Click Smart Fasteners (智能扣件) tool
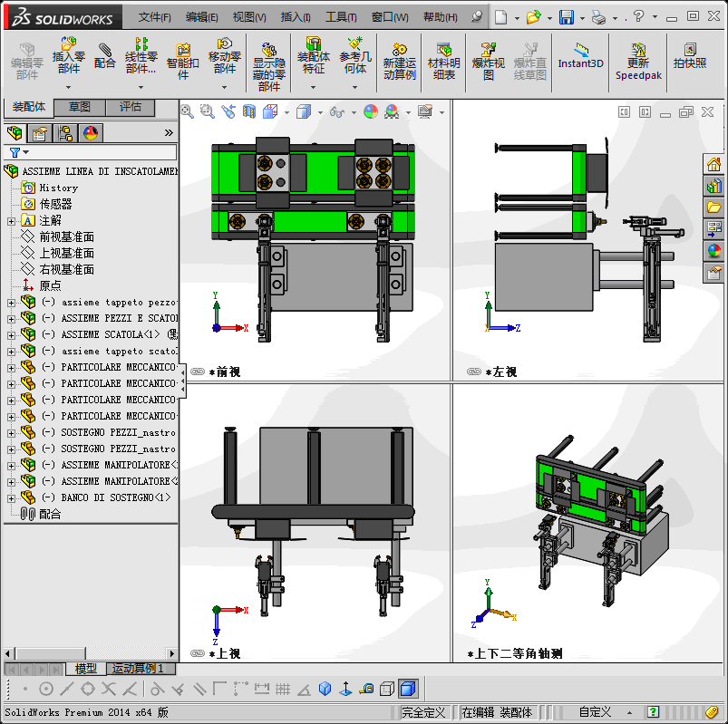 183,62
